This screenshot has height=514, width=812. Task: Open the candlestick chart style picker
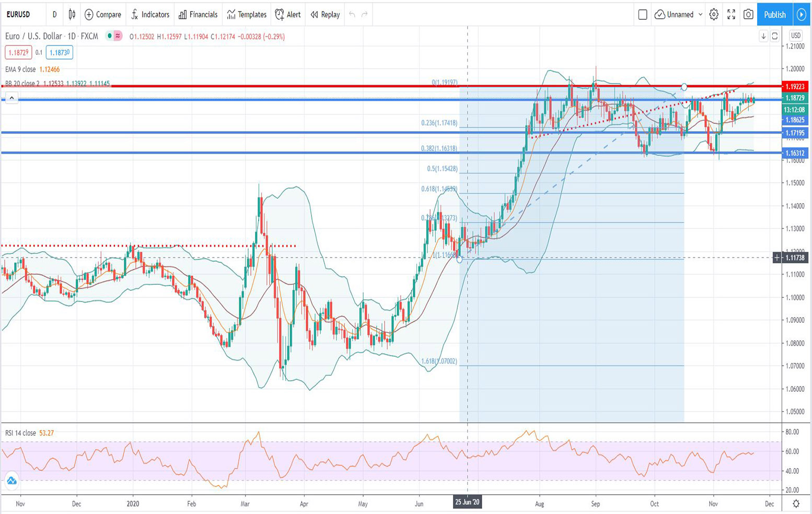(72, 15)
